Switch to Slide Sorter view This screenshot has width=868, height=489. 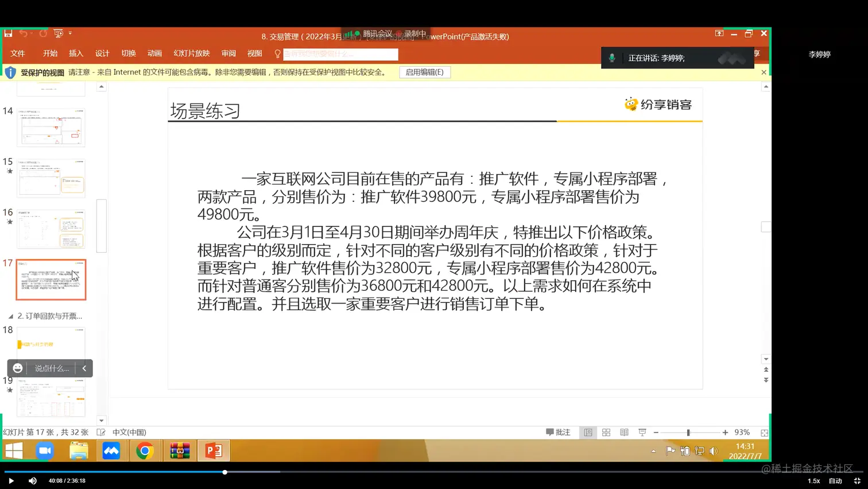pos(606,432)
